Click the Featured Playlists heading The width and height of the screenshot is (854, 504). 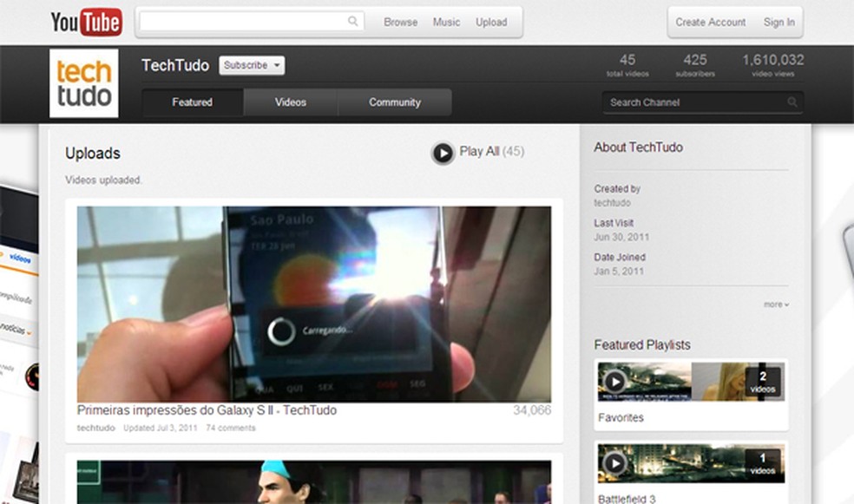(642, 344)
